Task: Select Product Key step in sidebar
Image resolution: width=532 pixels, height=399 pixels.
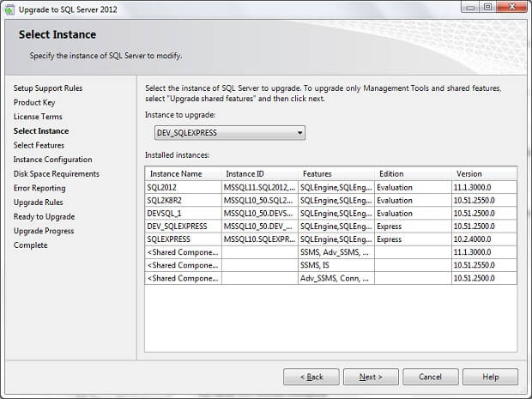Action: tap(34, 102)
